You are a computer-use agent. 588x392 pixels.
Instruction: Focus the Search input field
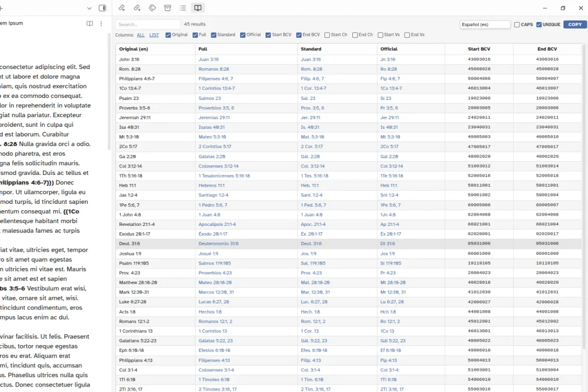coord(148,24)
